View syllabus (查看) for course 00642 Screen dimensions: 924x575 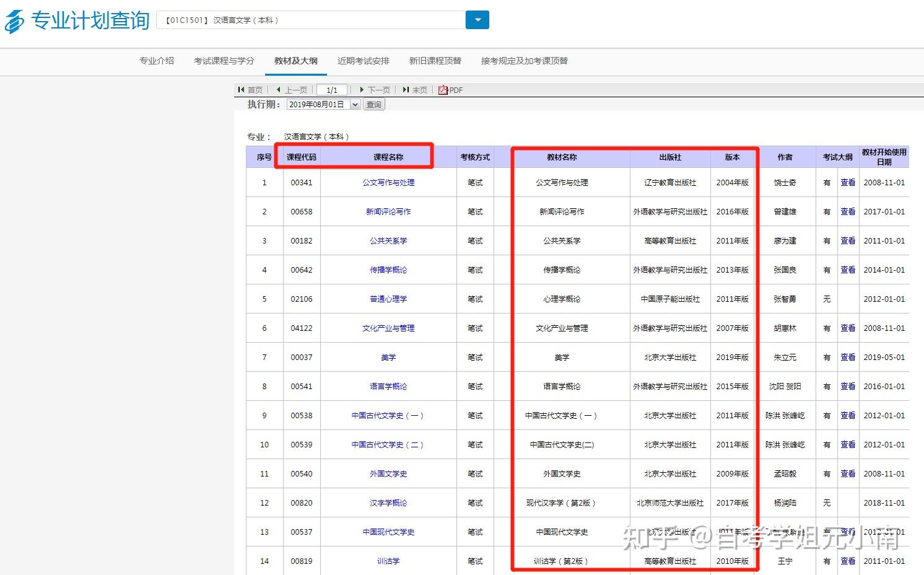click(848, 270)
